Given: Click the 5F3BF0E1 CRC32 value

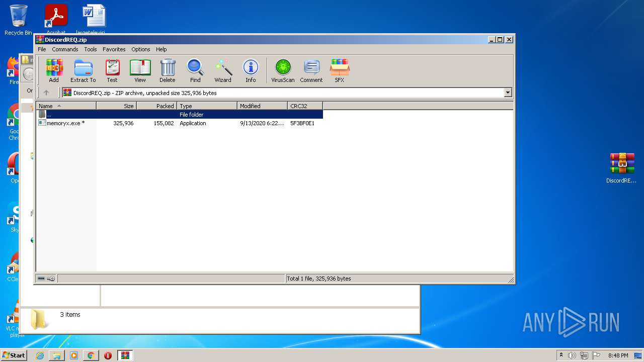Looking at the screenshot, I should [302, 123].
